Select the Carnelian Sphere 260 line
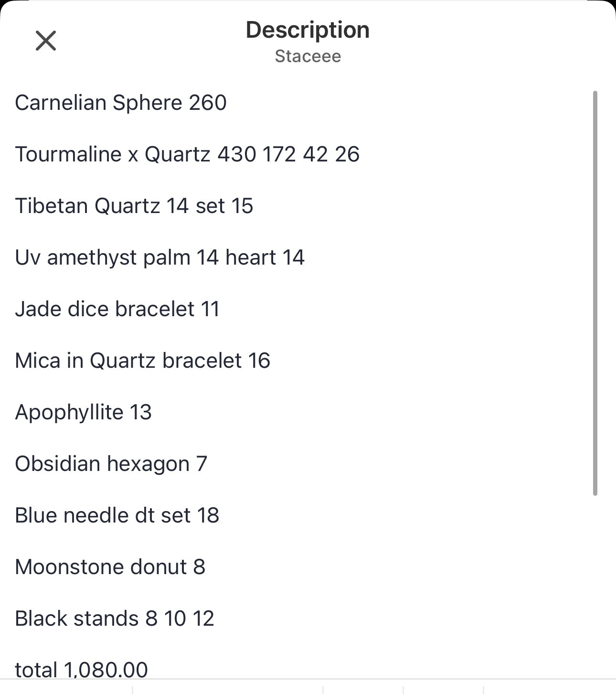Image resolution: width=616 pixels, height=694 pixels. click(x=121, y=103)
